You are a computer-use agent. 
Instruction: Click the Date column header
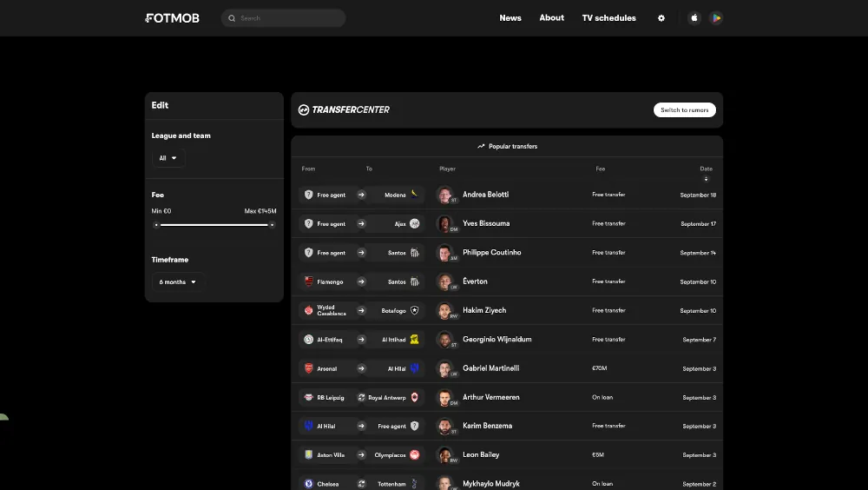(706, 169)
